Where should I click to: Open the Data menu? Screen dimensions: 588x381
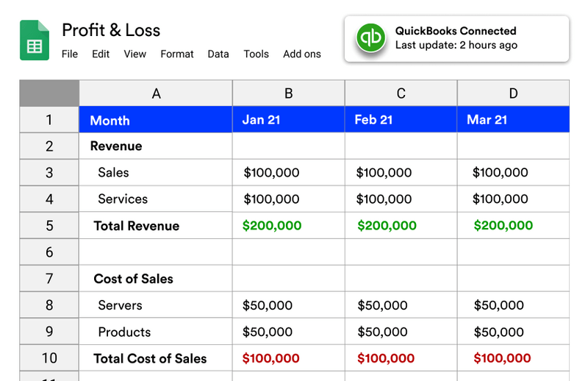coord(218,54)
